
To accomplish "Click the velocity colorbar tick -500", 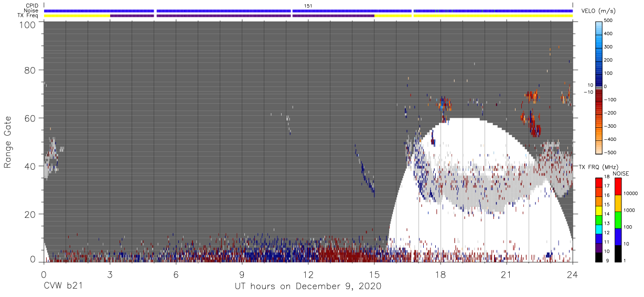I will [611, 152].
